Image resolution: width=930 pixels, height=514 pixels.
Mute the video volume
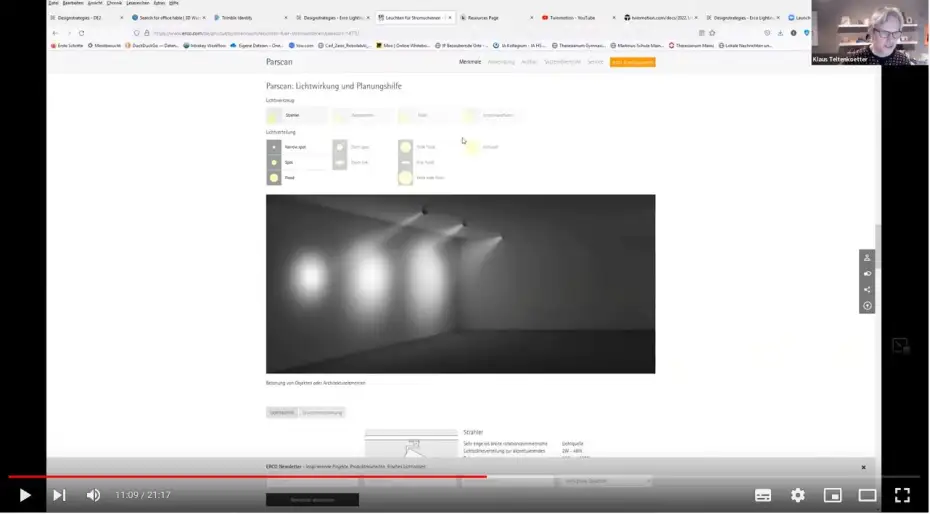pyautogui.click(x=94, y=495)
